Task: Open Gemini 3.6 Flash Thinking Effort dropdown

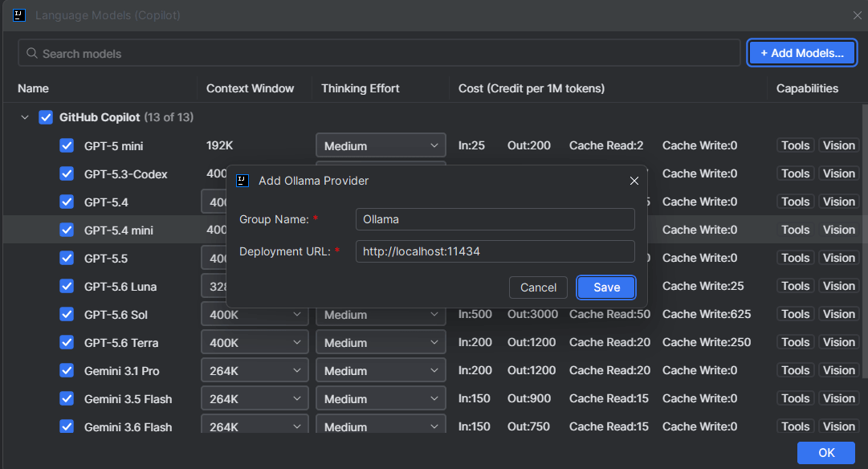Action: click(381, 424)
